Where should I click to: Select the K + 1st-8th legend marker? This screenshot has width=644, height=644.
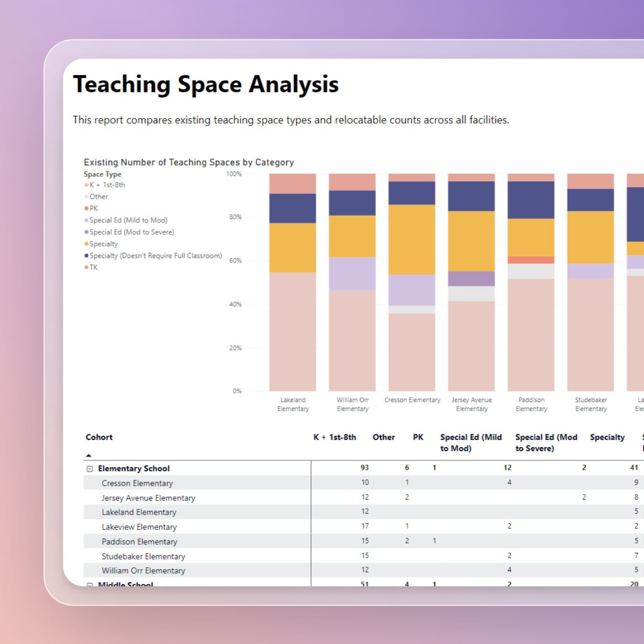pos(86,185)
